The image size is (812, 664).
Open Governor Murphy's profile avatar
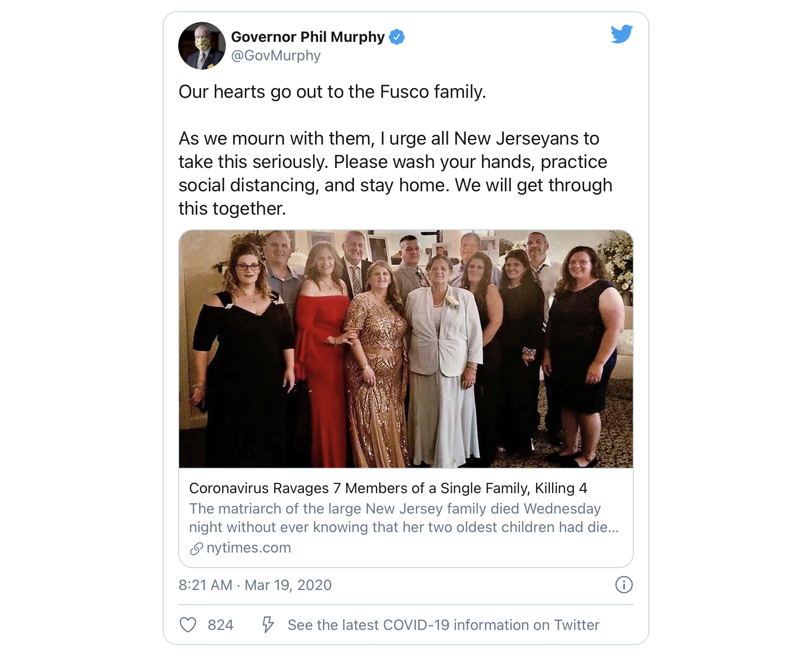point(202,46)
